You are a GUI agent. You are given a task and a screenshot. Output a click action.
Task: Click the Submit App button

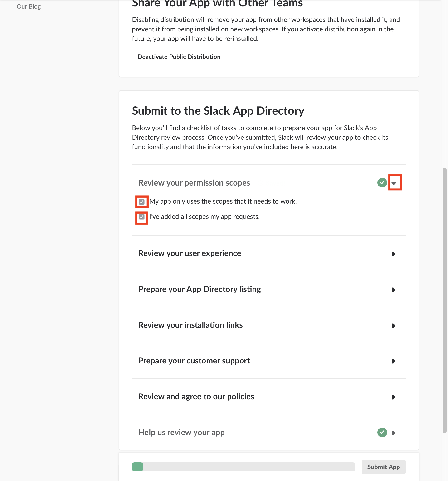(x=383, y=467)
